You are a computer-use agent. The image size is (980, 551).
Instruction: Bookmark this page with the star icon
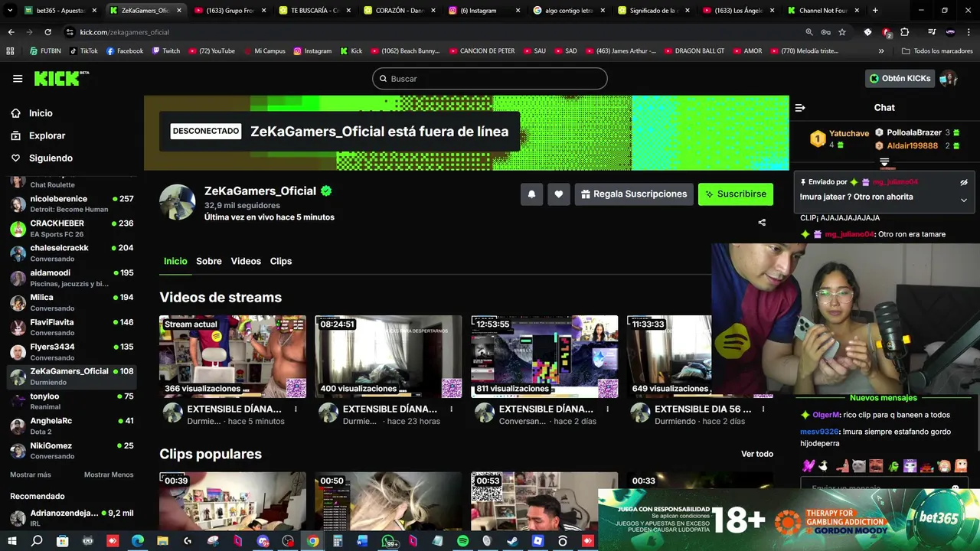click(x=842, y=32)
